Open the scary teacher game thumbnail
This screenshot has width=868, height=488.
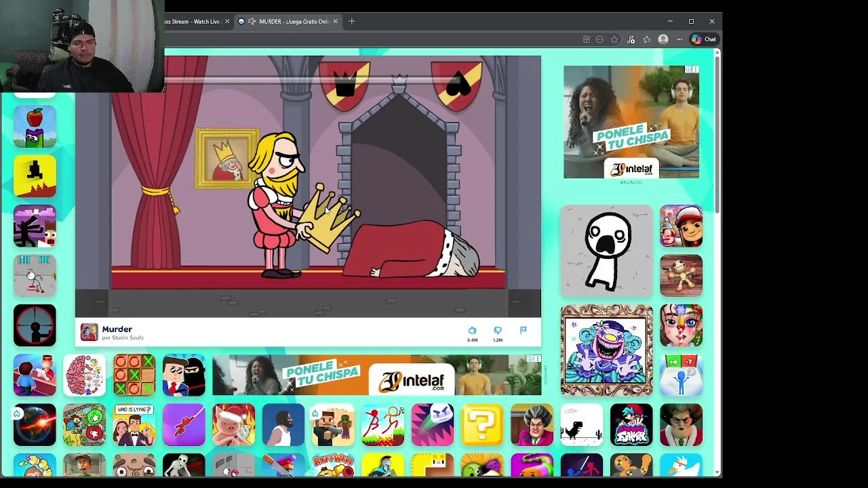pos(532,425)
